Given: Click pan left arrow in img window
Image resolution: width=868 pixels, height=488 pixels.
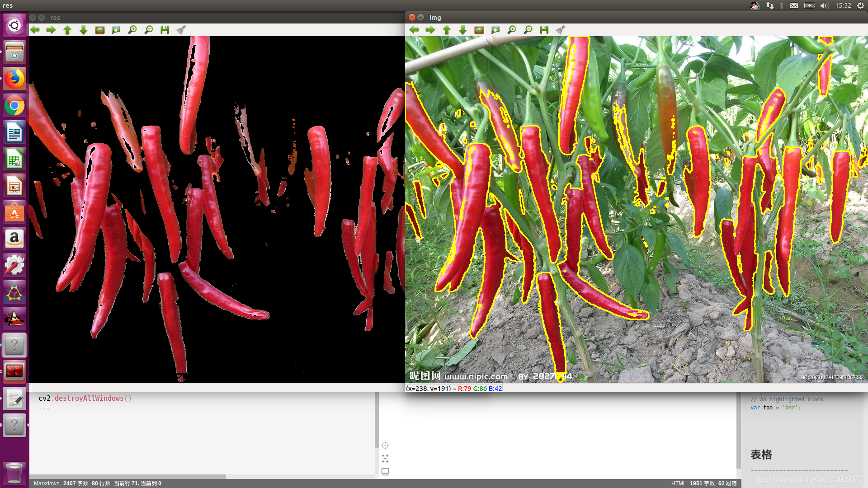Looking at the screenshot, I should [414, 30].
